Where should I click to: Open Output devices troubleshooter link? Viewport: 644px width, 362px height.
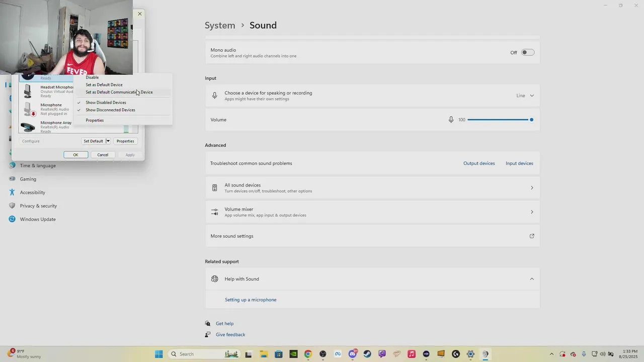click(x=479, y=163)
